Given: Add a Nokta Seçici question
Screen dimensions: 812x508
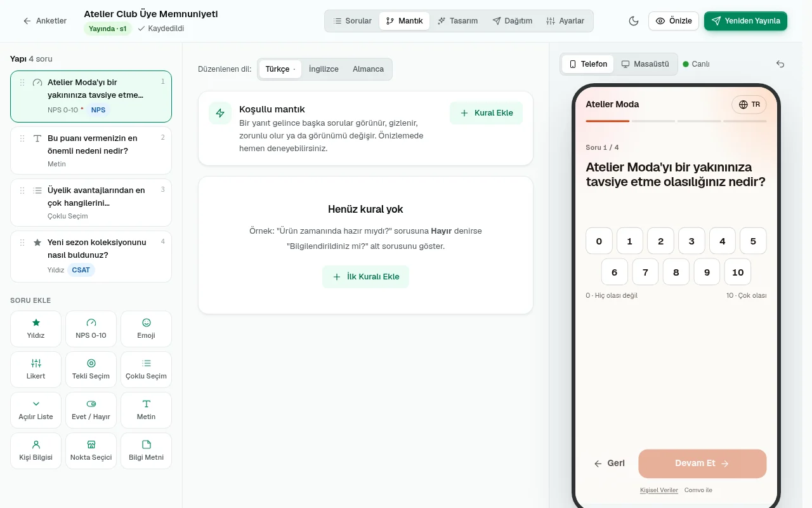Looking at the screenshot, I should 91,450.
